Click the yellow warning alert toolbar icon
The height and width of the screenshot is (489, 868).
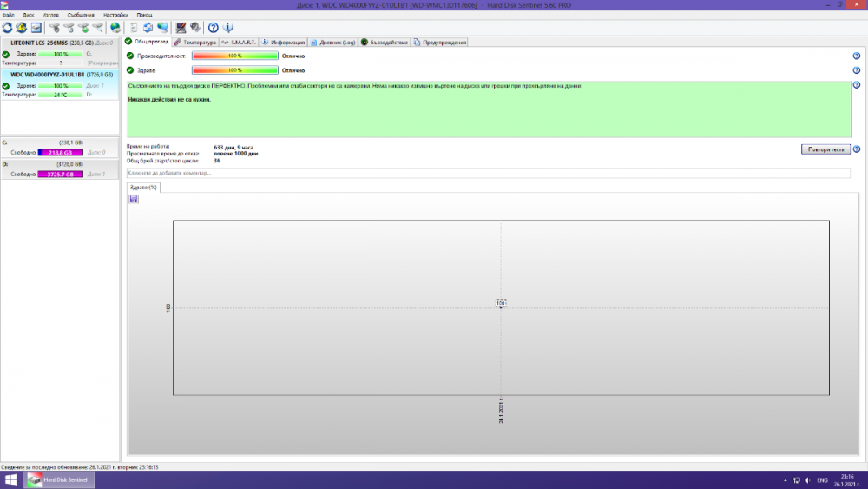click(22, 28)
